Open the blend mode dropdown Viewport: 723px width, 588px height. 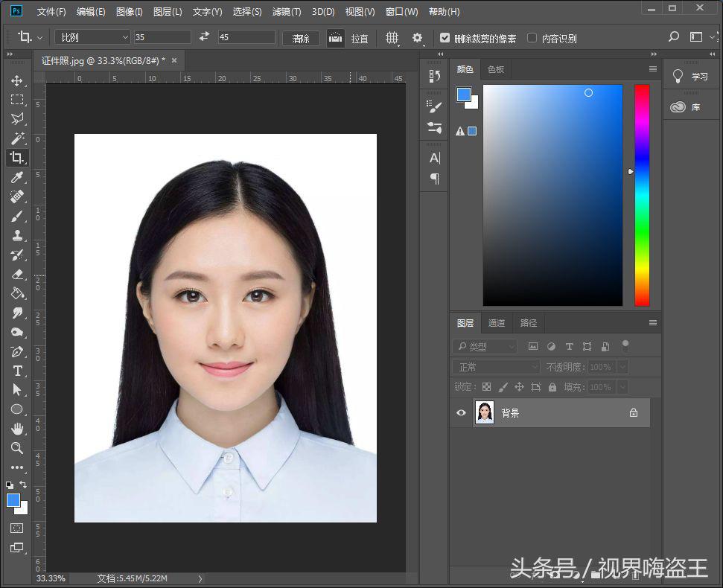(496, 367)
